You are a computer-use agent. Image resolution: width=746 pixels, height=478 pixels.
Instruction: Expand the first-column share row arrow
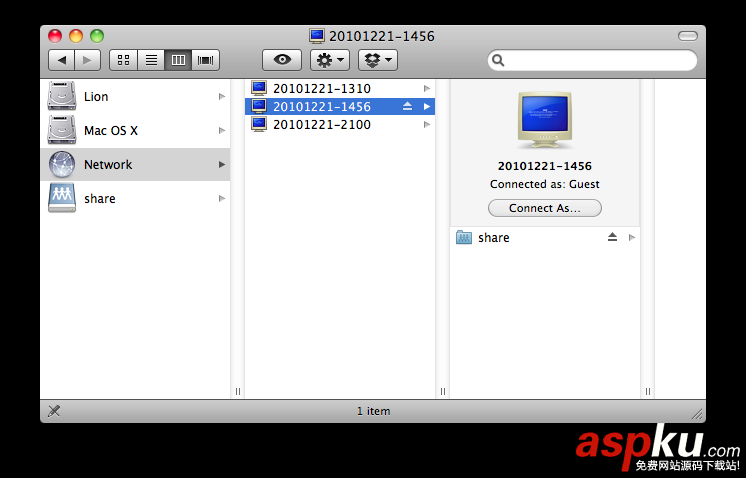click(x=222, y=198)
